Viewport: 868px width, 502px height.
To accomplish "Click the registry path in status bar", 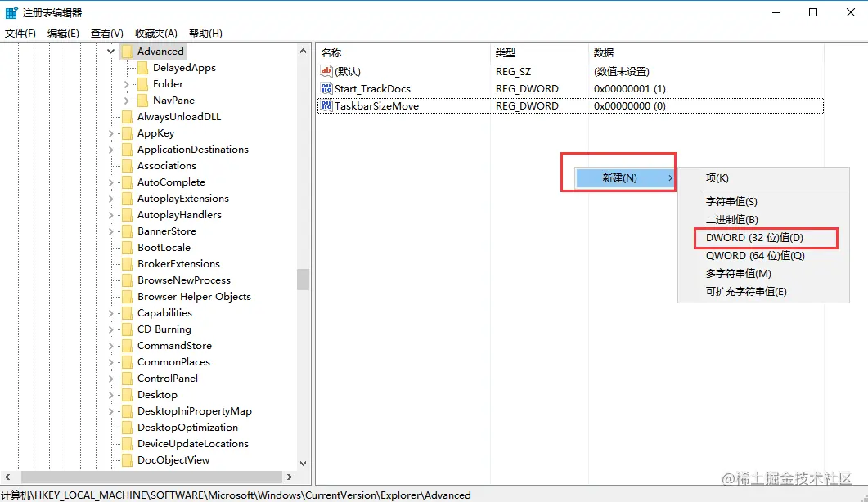I will point(236,495).
